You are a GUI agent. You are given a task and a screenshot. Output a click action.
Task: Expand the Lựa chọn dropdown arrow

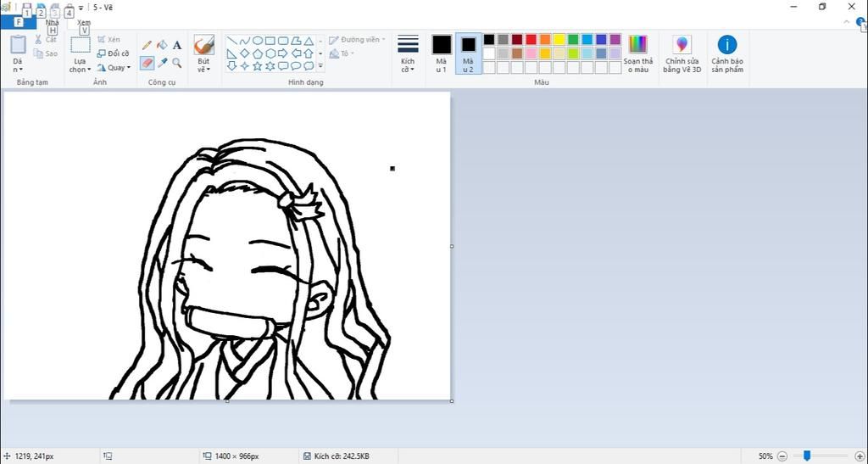tap(88, 70)
